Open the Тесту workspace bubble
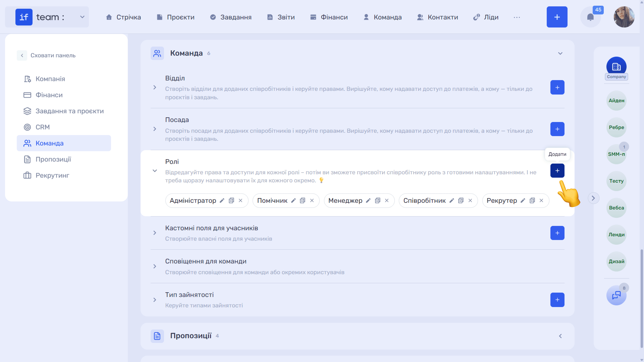 [x=616, y=181]
